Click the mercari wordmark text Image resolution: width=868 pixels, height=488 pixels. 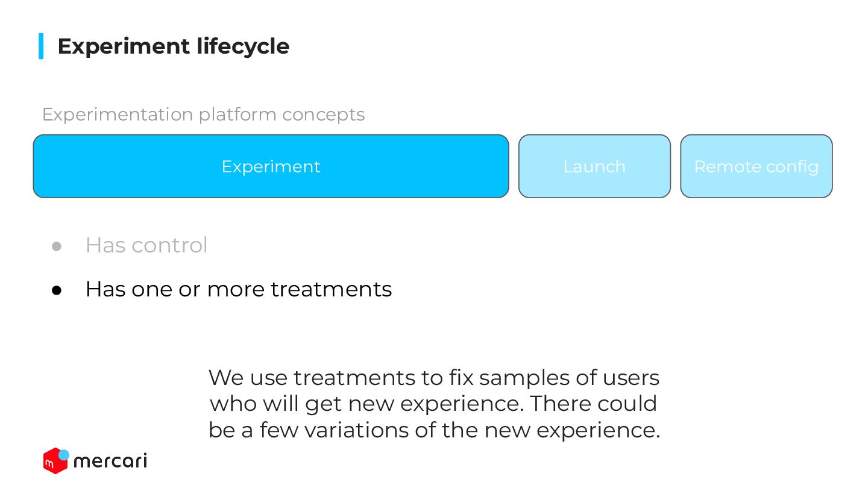pyautogui.click(x=110, y=461)
